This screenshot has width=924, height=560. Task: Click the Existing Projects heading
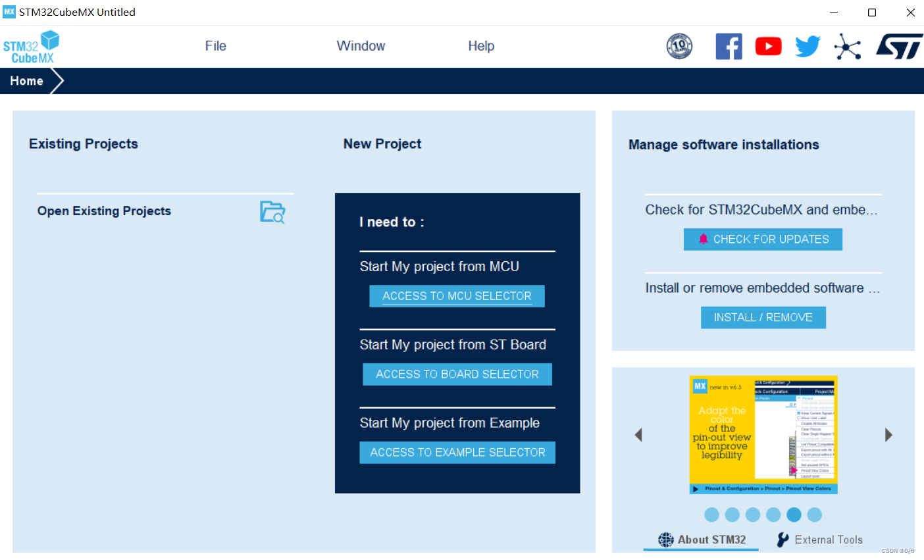pyautogui.click(x=84, y=144)
